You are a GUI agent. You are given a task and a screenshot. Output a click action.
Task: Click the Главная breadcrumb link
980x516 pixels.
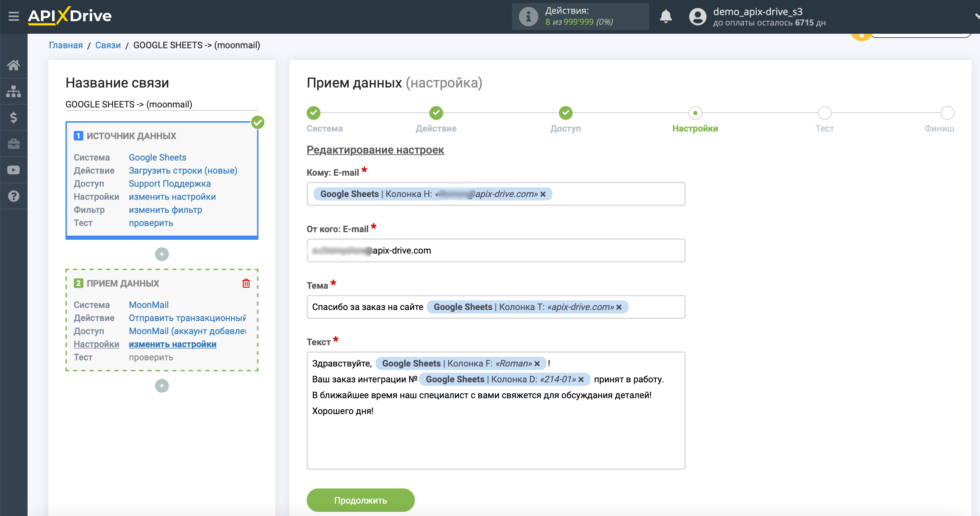pos(66,45)
